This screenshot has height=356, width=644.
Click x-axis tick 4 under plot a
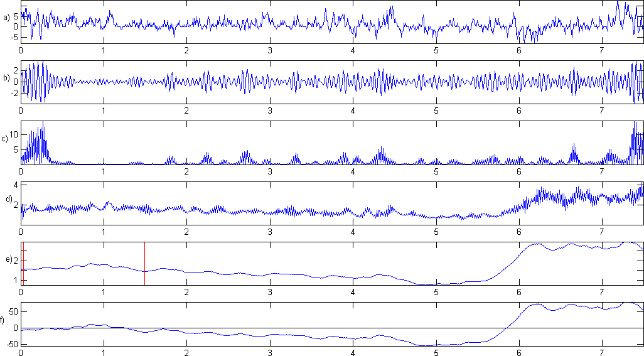tap(353, 50)
